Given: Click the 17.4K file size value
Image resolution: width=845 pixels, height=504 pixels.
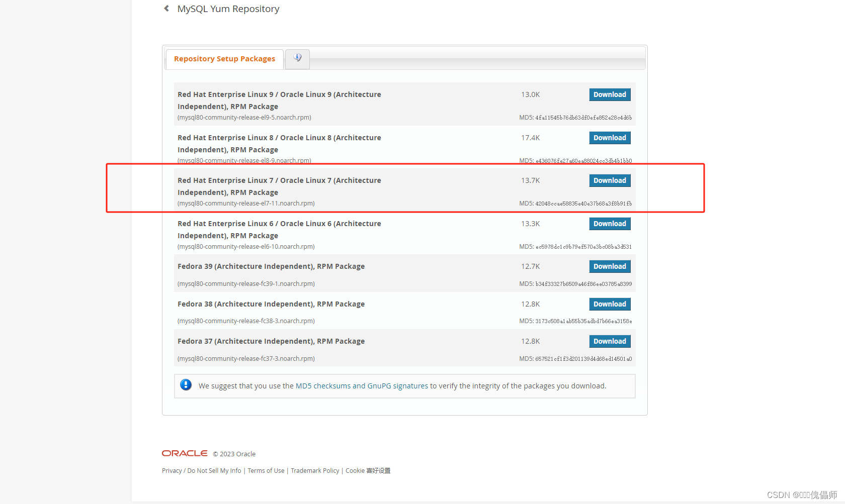Looking at the screenshot, I should [530, 138].
